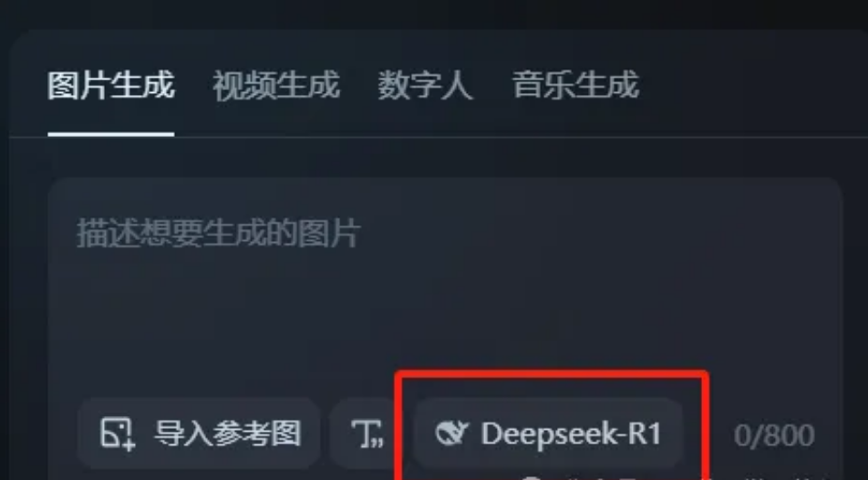Select the picture-with-plus icon beside 导入参考图
868x480 pixels.
pyautogui.click(x=118, y=433)
